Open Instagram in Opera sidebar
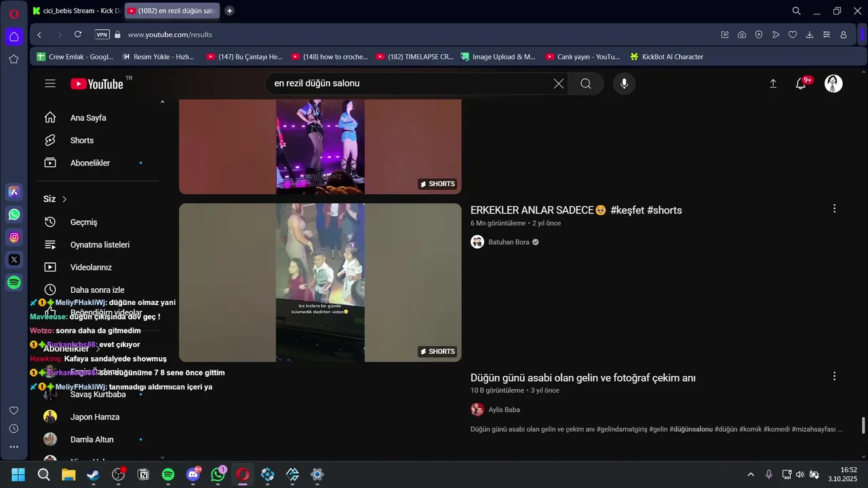 coord(14,237)
